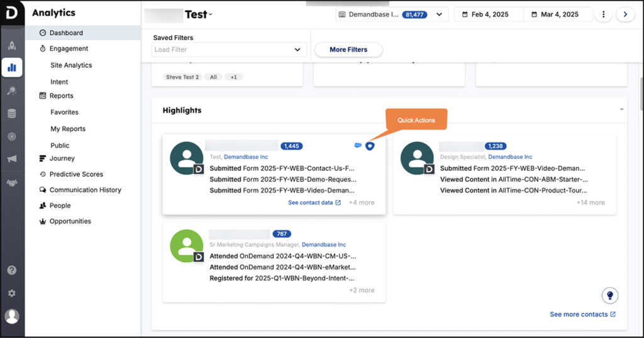644x338 pixels.
Task: Click the Salesforce cloud icon on 1,445 card
Action: [358, 145]
